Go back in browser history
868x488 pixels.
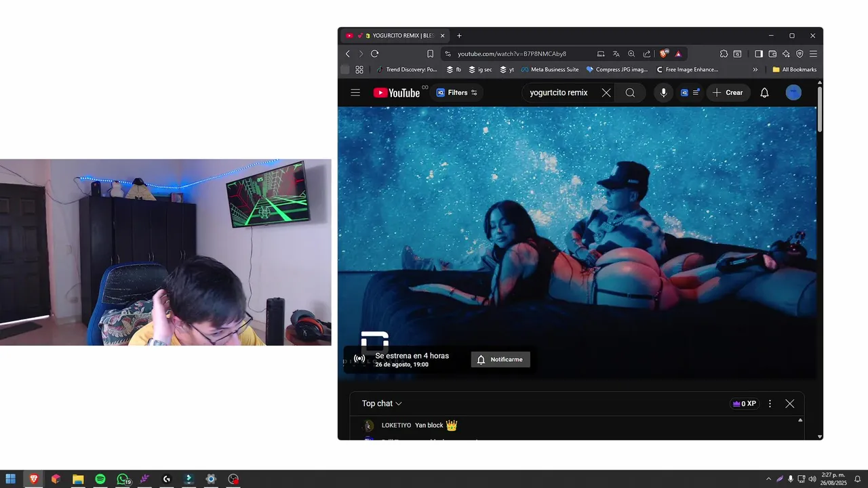pos(348,54)
